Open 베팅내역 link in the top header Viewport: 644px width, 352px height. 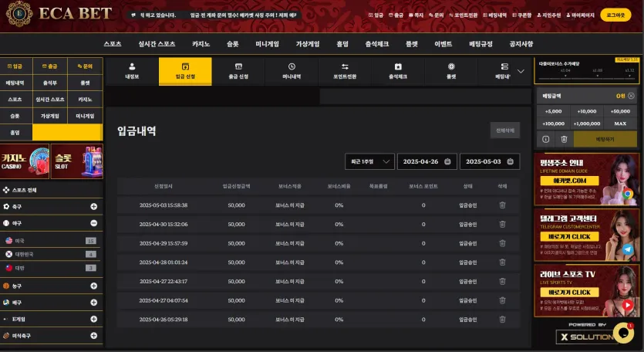pos(495,15)
